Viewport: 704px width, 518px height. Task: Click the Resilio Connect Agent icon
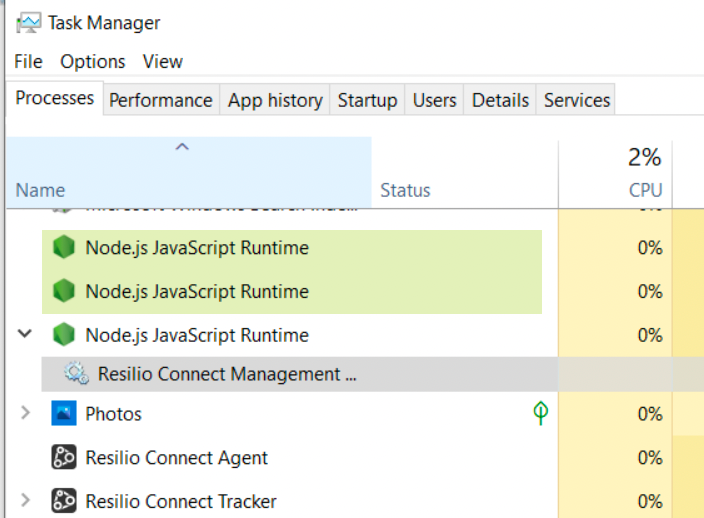click(x=64, y=458)
